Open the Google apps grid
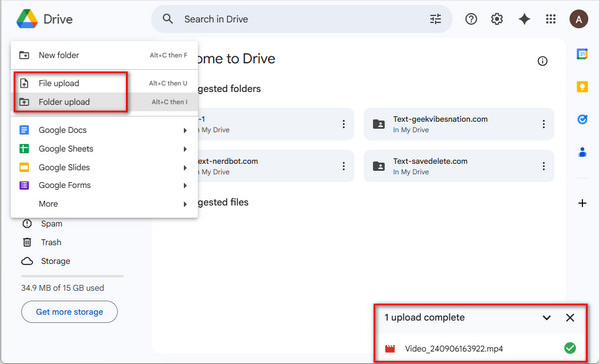 tap(550, 19)
